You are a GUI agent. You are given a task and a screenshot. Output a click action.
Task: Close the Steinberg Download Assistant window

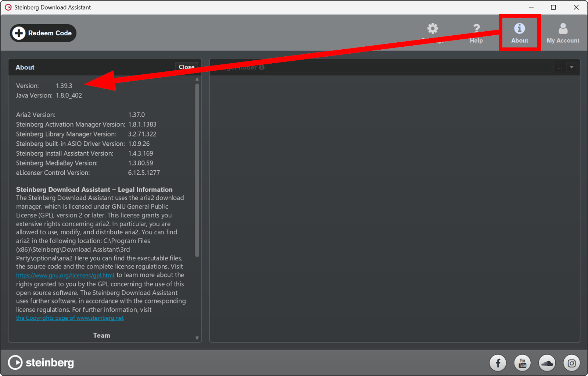(x=576, y=7)
